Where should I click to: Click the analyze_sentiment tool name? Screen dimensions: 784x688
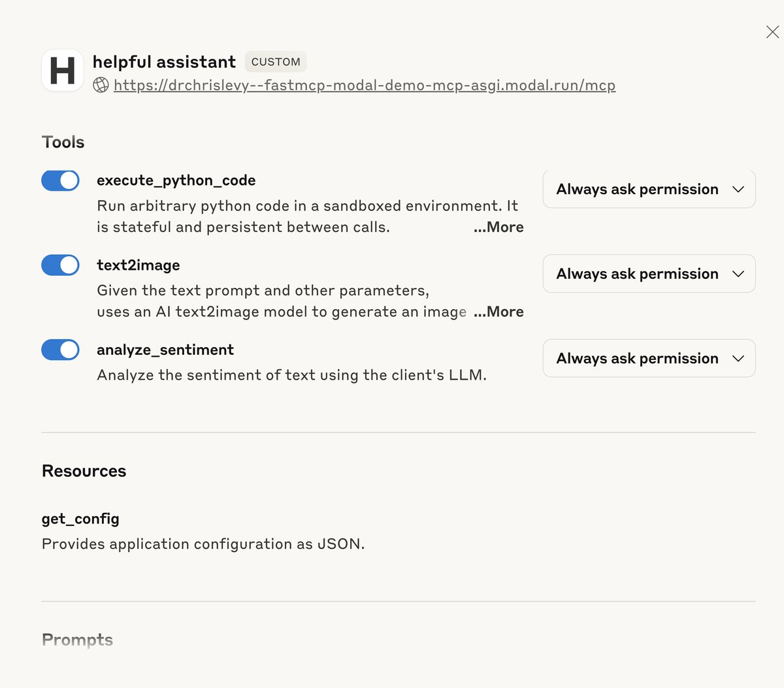click(165, 350)
